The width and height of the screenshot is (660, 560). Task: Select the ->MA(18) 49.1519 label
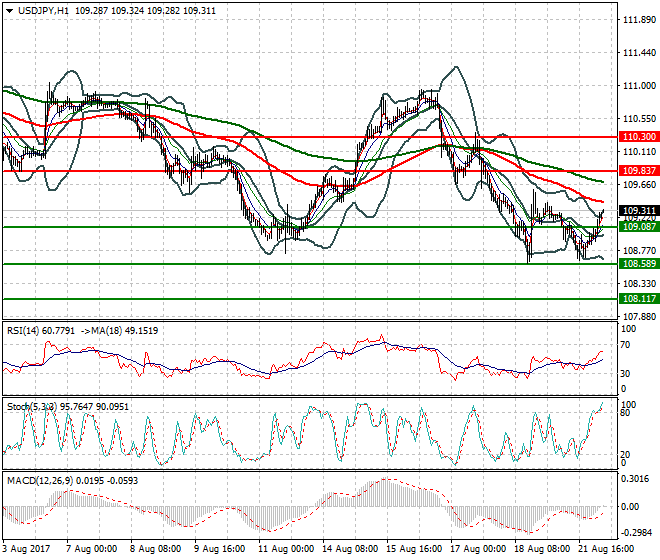tap(118, 331)
